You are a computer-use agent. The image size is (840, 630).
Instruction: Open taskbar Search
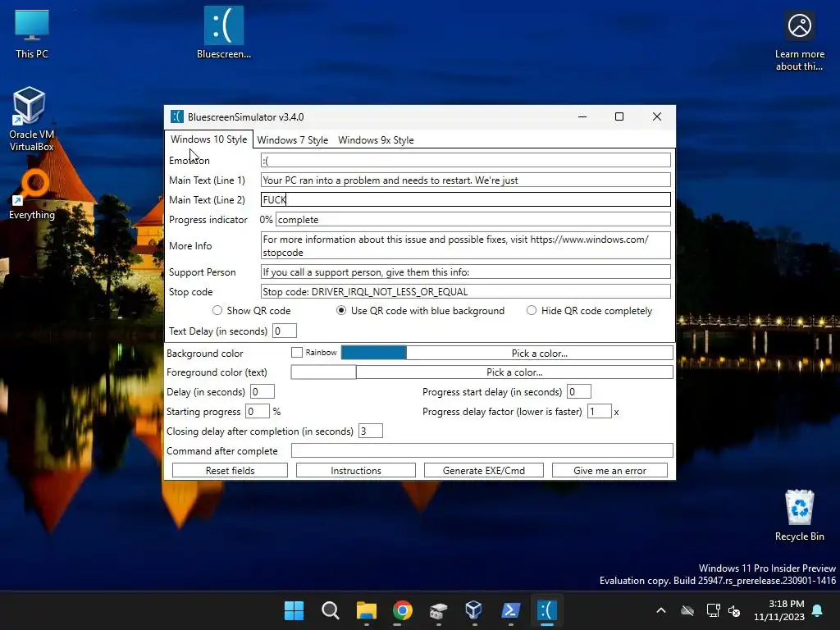click(x=330, y=610)
